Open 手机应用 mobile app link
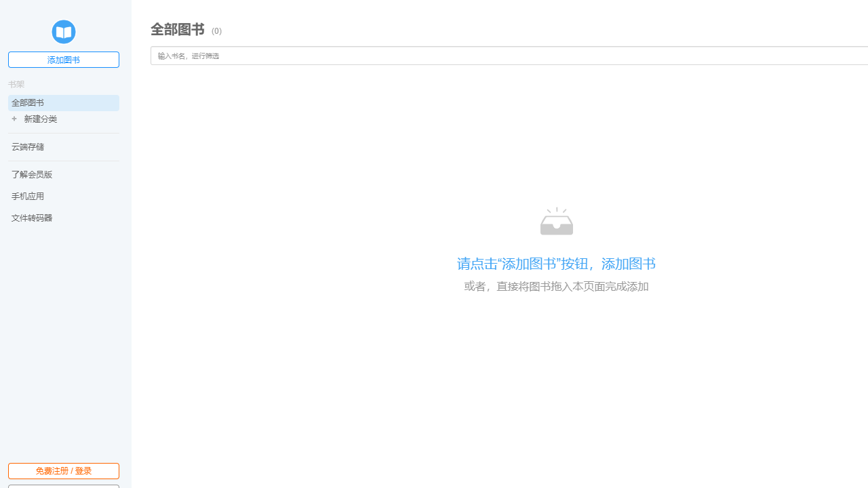868x488 pixels. 28,197
